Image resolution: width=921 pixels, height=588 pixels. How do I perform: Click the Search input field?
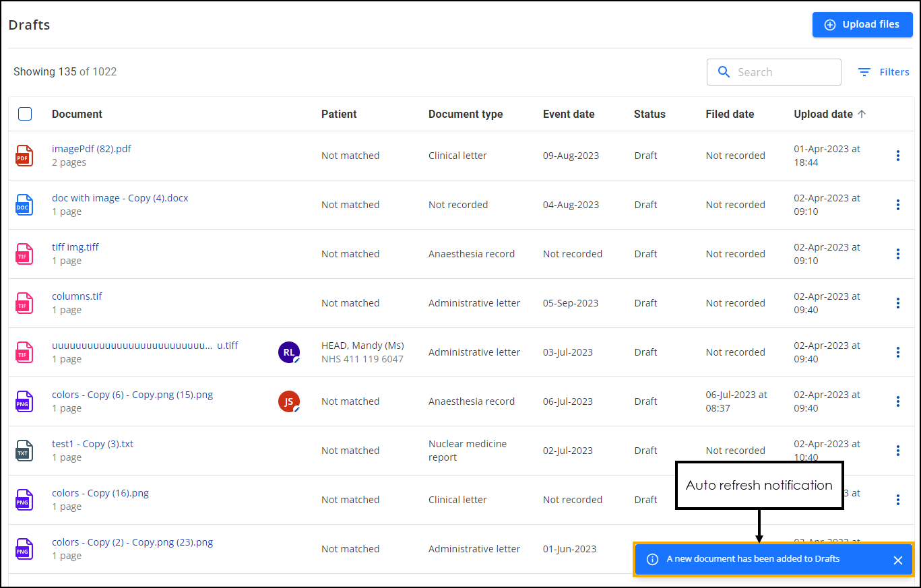pos(774,72)
